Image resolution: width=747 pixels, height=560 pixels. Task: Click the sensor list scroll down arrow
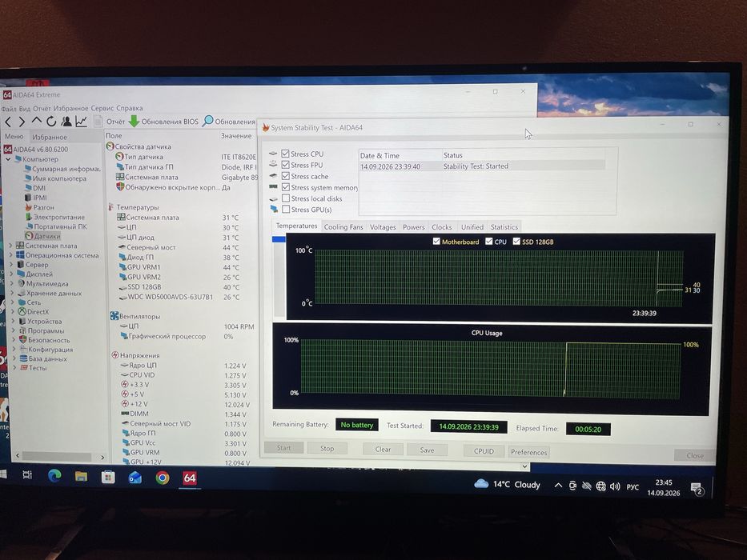[x=524, y=466]
